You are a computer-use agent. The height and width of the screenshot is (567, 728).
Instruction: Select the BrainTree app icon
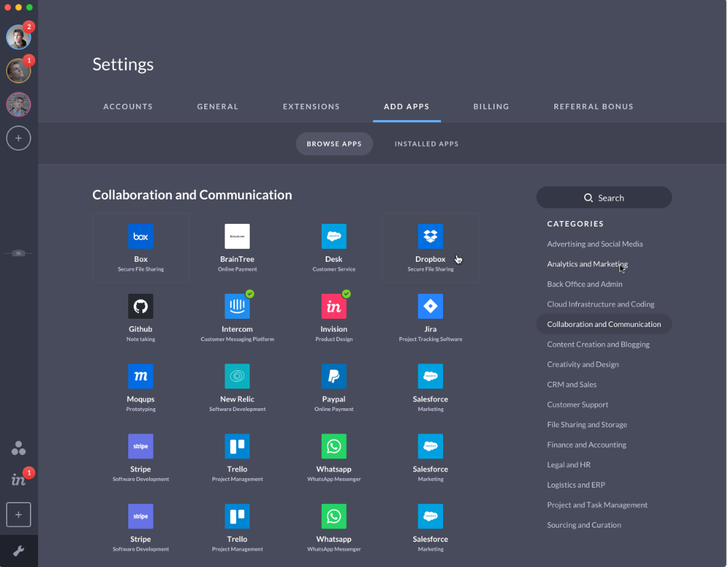237,236
